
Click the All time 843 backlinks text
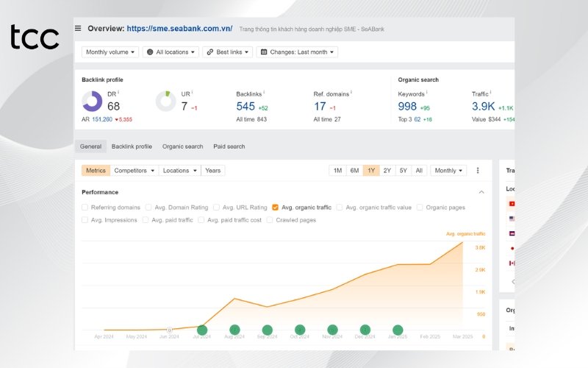pyautogui.click(x=251, y=119)
